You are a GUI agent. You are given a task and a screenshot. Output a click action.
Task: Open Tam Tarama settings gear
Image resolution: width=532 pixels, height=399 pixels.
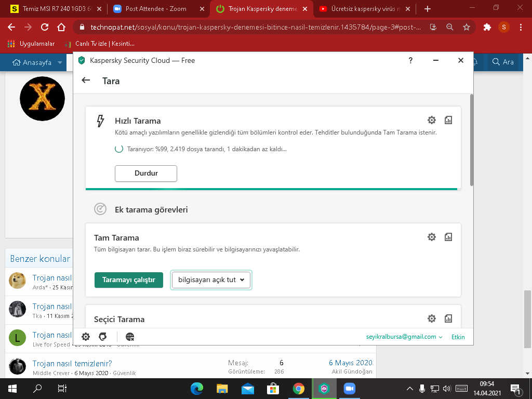point(432,237)
